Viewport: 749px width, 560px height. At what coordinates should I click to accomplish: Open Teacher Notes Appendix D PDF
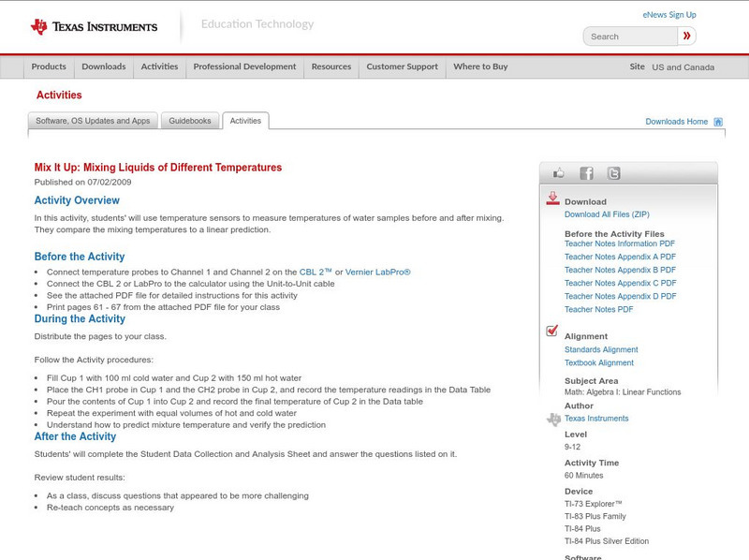pyautogui.click(x=620, y=296)
